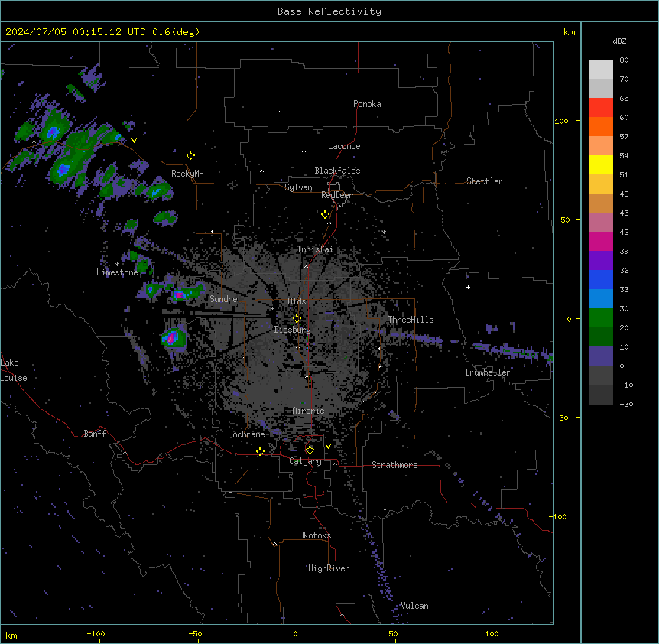This screenshot has height=644, width=659.
Task: Click the asterisk marker above Limestone label
Action: [x=117, y=265]
